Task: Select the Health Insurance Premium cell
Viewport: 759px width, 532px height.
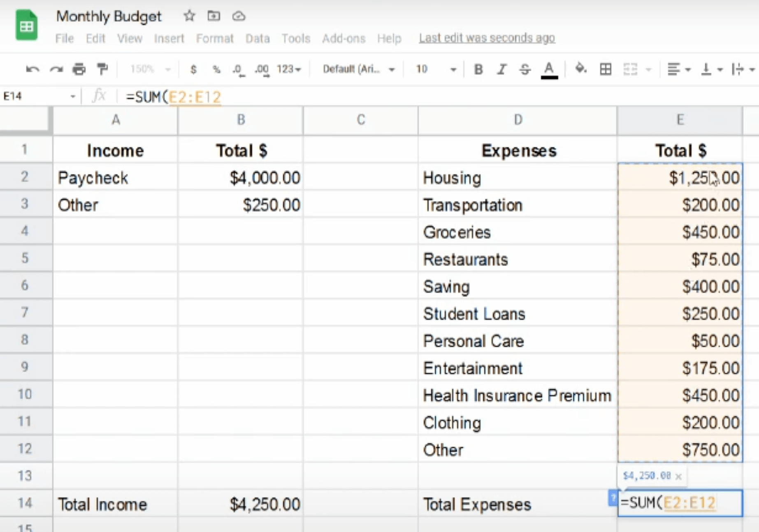Action: (518, 395)
